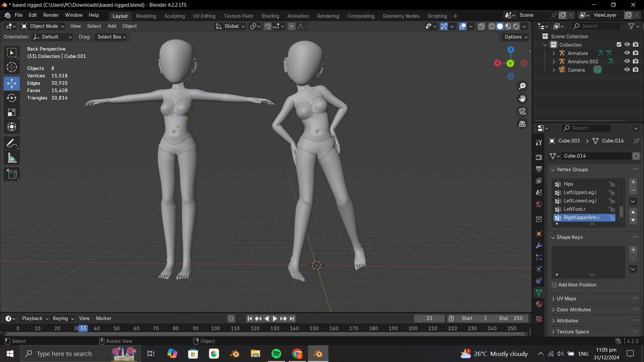The width and height of the screenshot is (644, 362).
Task: Open the Select Box drag dropdown
Action: pos(111,37)
